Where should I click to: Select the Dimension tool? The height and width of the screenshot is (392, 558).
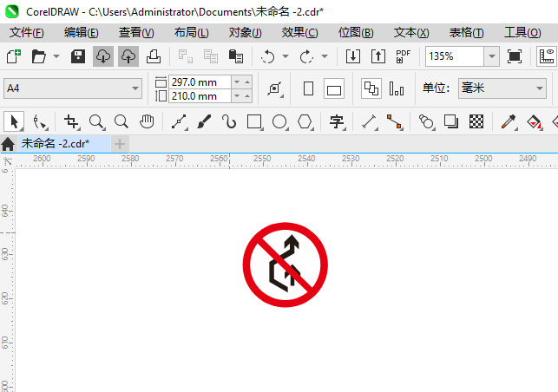369,122
